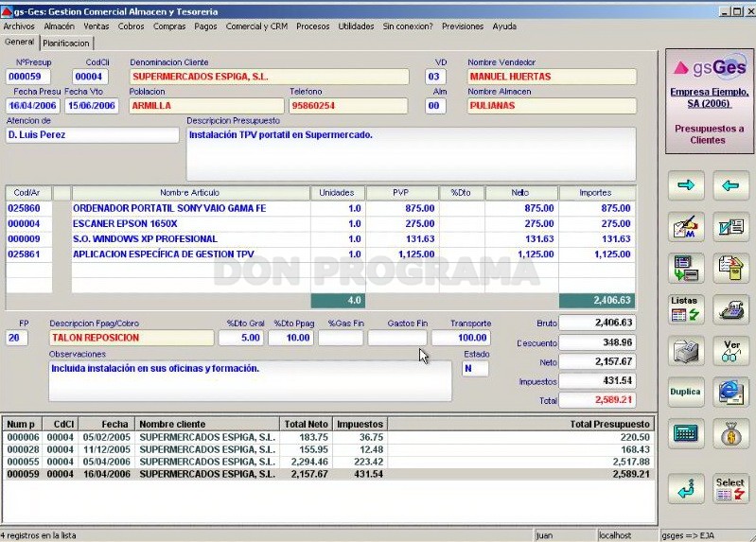Viewport: 756px width, 542px height.
Task: Click the Ver glasses preview icon
Action: 731,351
